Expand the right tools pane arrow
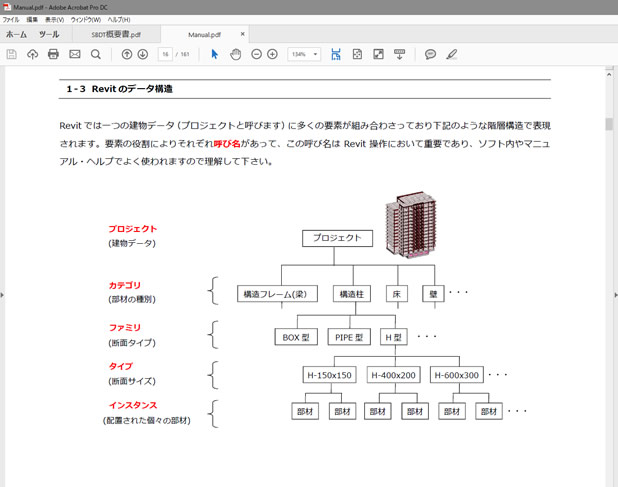 (x=616, y=295)
